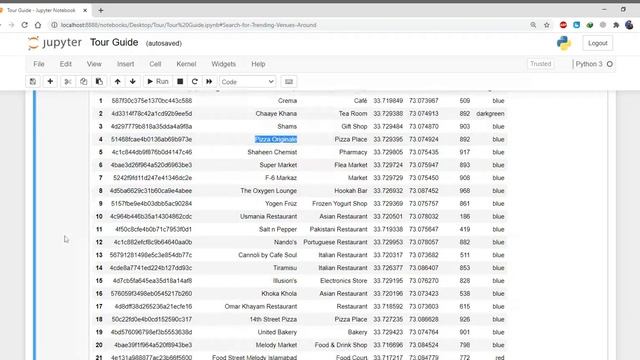
Task: Cut selected cells with the scissors icon
Action: click(68, 82)
